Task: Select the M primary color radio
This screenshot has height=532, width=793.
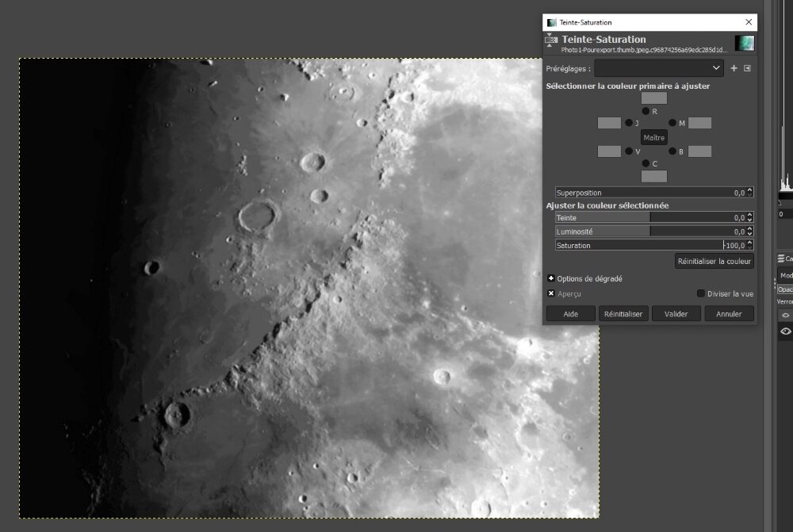Action: click(672, 122)
